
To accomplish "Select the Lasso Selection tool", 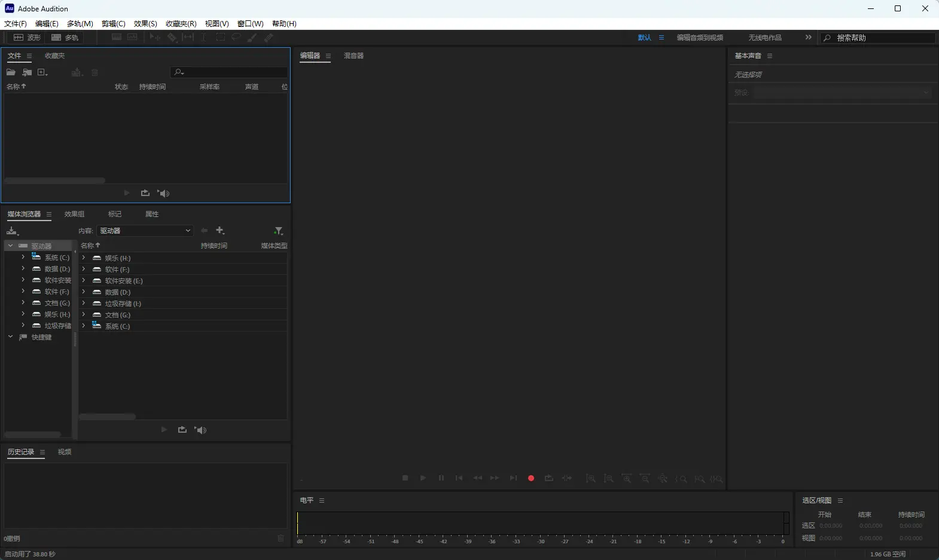I will [x=236, y=37].
